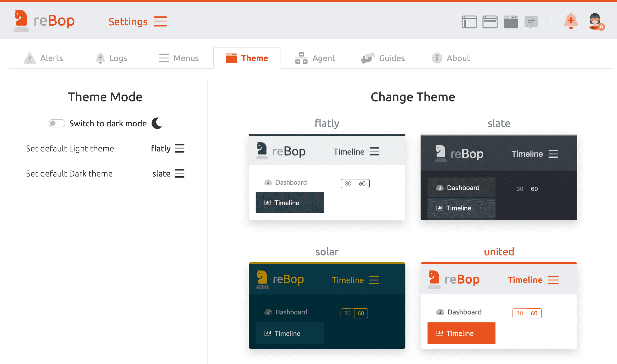Viewport: 617px width, 364px height.
Task: Open the Guides tab
Action: click(x=383, y=58)
